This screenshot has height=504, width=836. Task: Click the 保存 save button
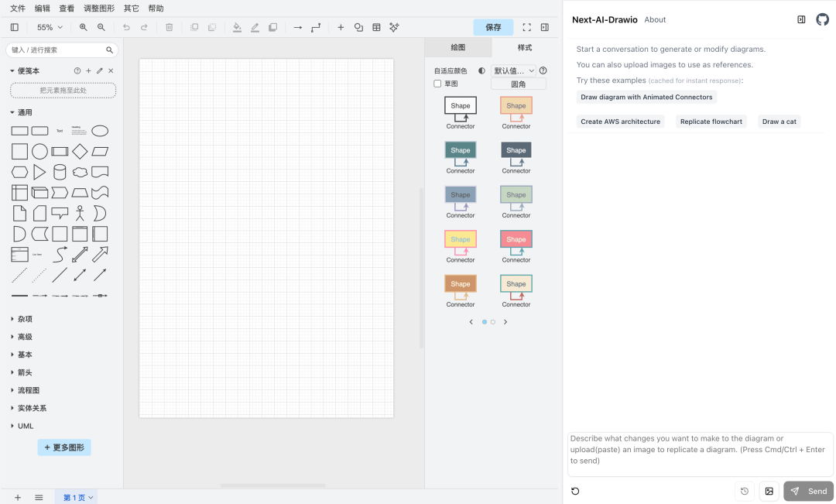493,27
